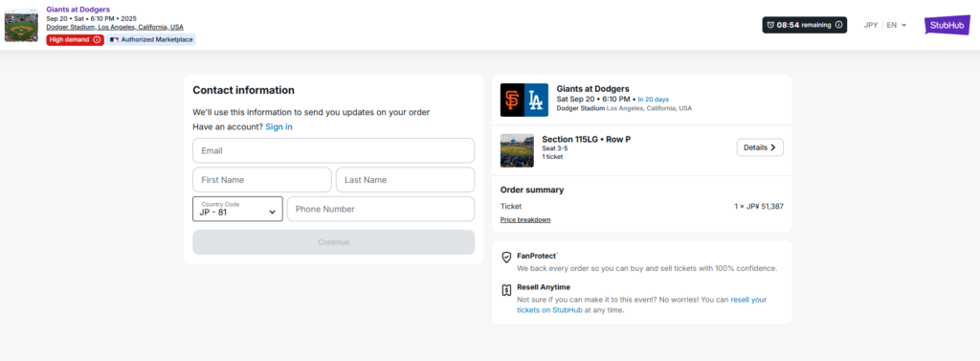Click the stadium thumbnail in the header
This screenshot has height=361, width=980.
pyautogui.click(x=21, y=25)
